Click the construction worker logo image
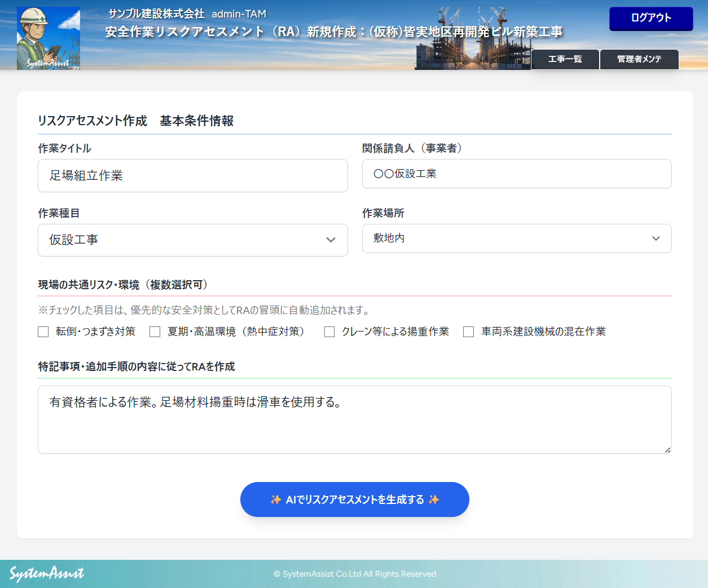This screenshot has width=708, height=588. point(49,38)
